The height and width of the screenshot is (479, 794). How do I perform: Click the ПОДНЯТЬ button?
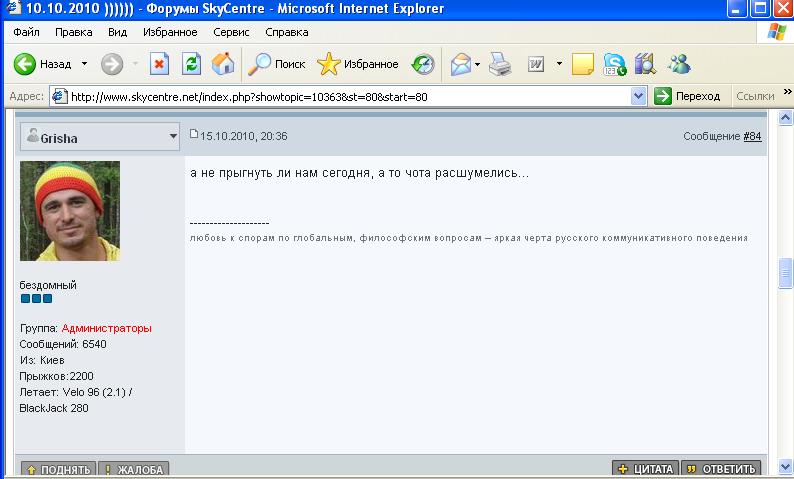coord(58,469)
